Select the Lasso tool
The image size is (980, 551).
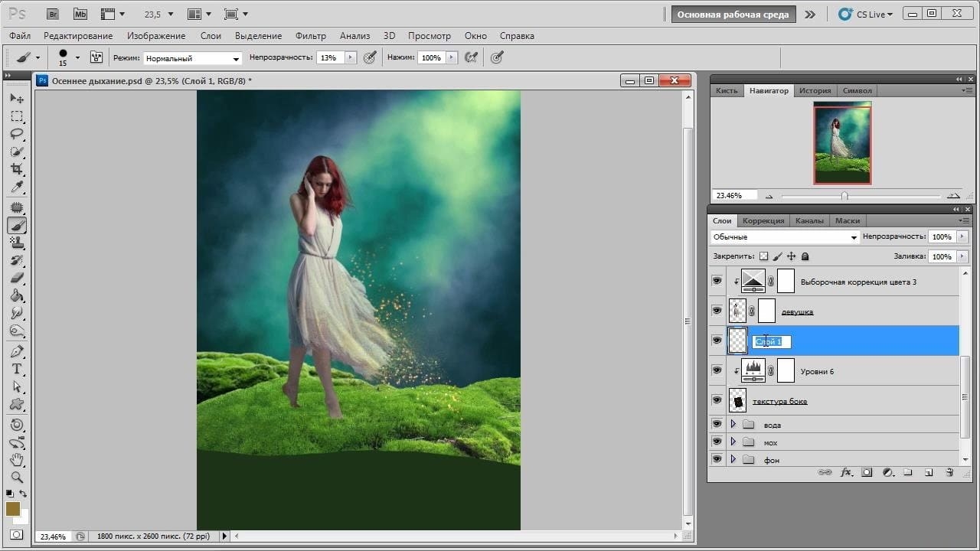[17, 134]
